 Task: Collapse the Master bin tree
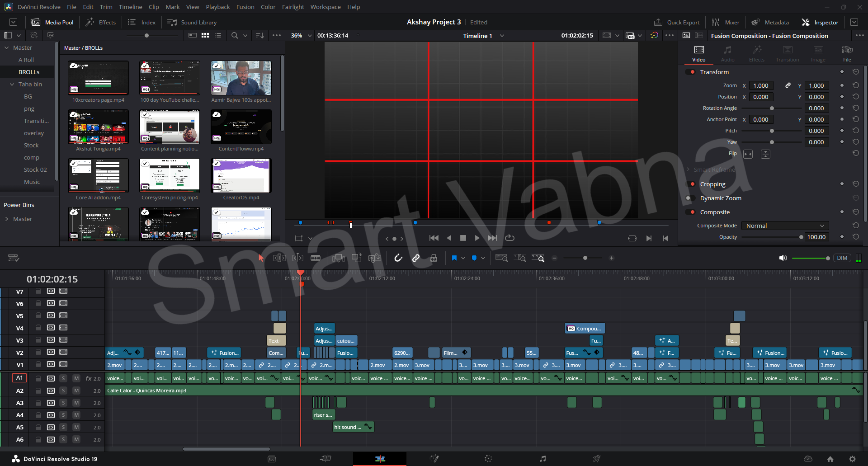point(7,47)
